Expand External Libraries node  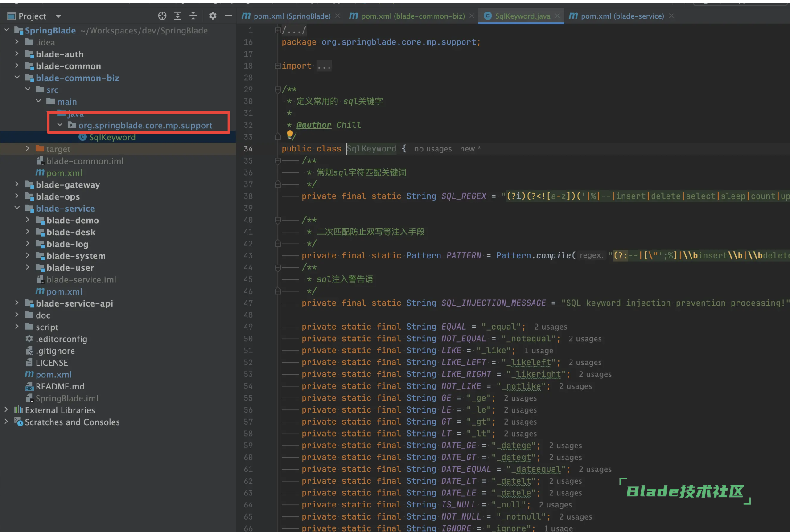point(6,409)
